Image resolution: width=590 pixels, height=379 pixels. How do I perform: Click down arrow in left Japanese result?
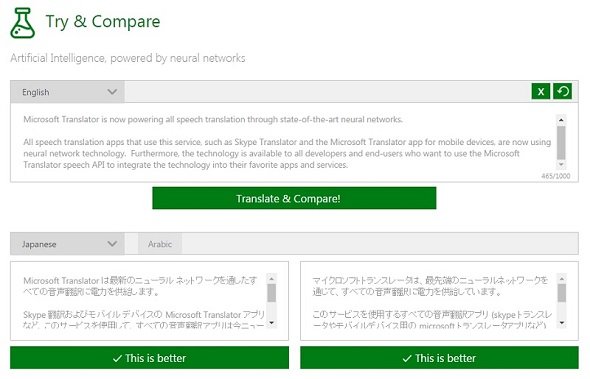pyautogui.click(x=271, y=323)
